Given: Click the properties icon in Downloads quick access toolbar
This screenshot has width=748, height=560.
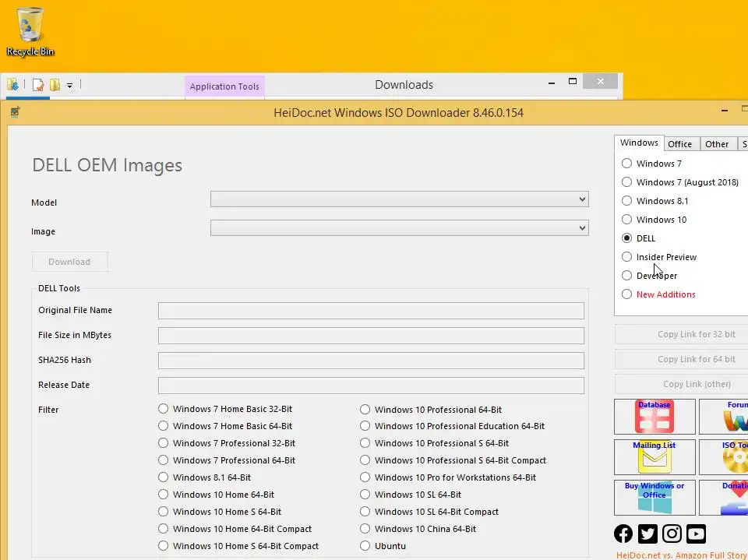Looking at the screenshot, I should (x=38, y=85).
